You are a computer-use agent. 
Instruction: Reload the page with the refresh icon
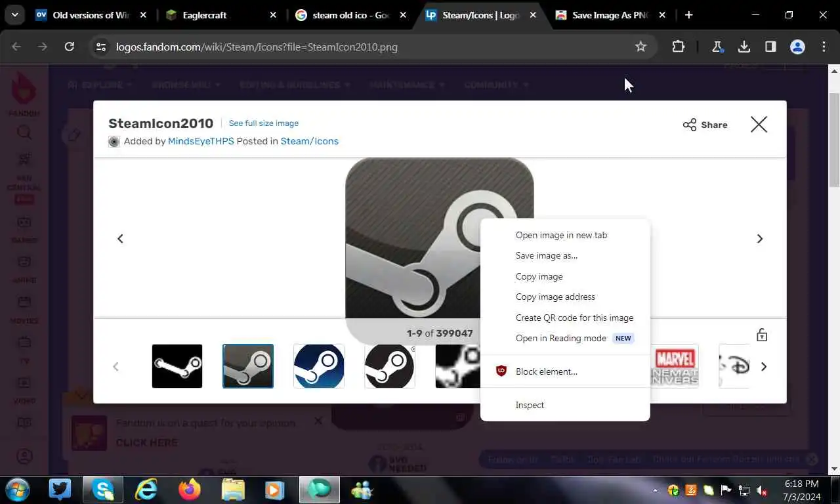(x=69, y=47)
